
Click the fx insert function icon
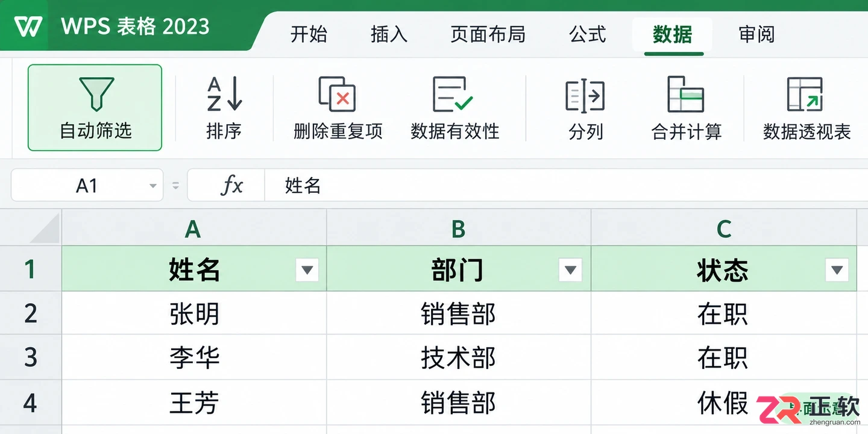231,186
